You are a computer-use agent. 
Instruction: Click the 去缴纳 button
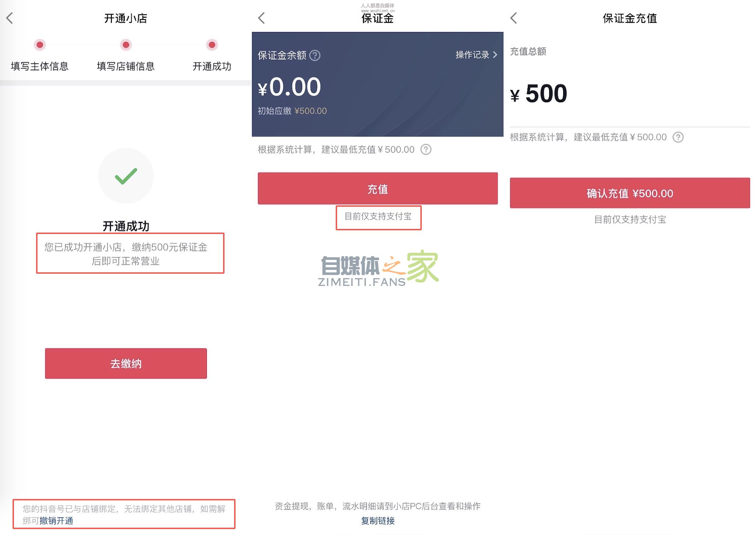(126, 364)
